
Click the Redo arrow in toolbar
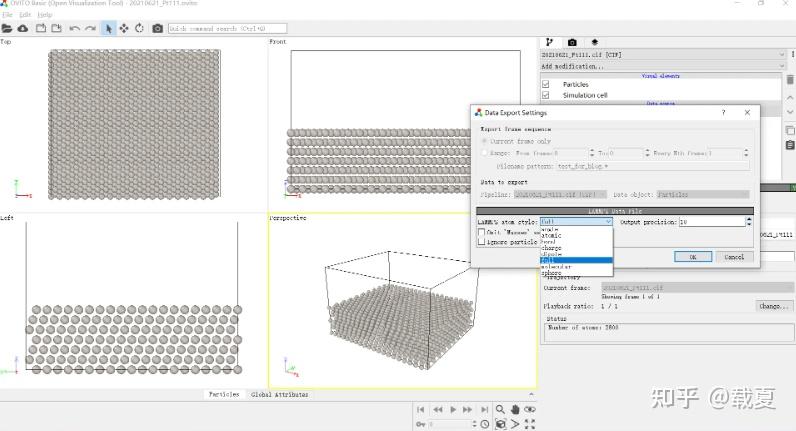pos(91,28)
